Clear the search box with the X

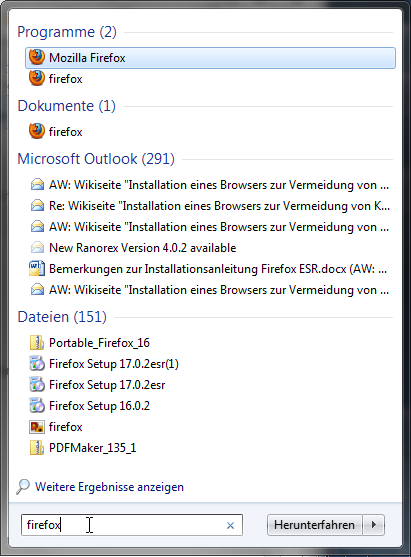[230, 525]
